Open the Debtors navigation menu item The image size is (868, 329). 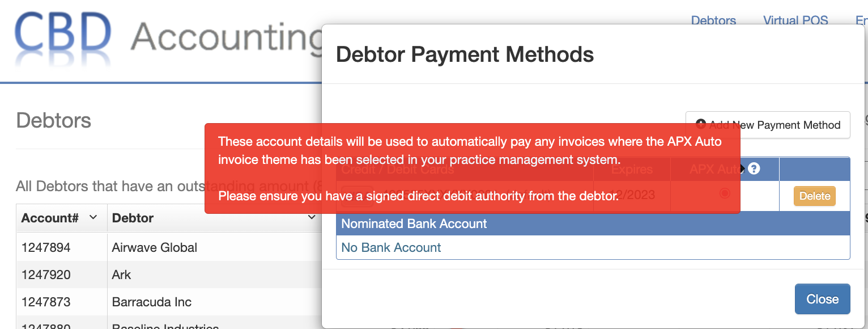pyautogui.click(x=713, y=20)
